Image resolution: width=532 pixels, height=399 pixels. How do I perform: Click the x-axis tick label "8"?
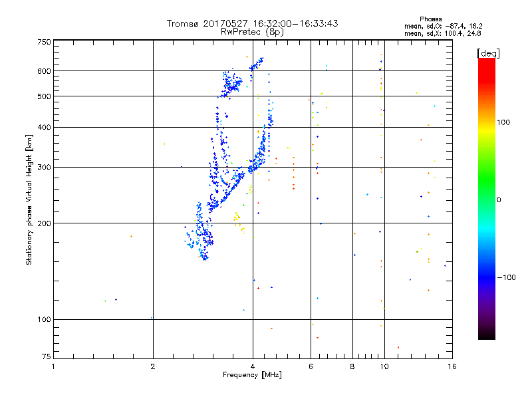tap(352, 366)
